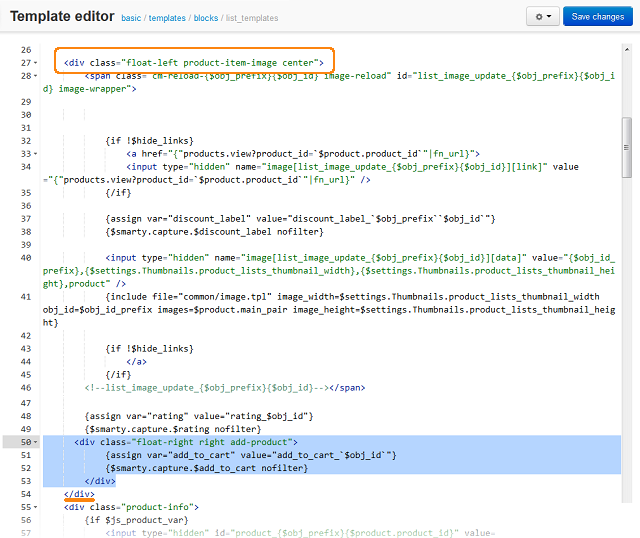Click the vertical scrollbar thumb
Image resolution: width=640 pixels, height=538 pixels.
(x=627, y=147)
